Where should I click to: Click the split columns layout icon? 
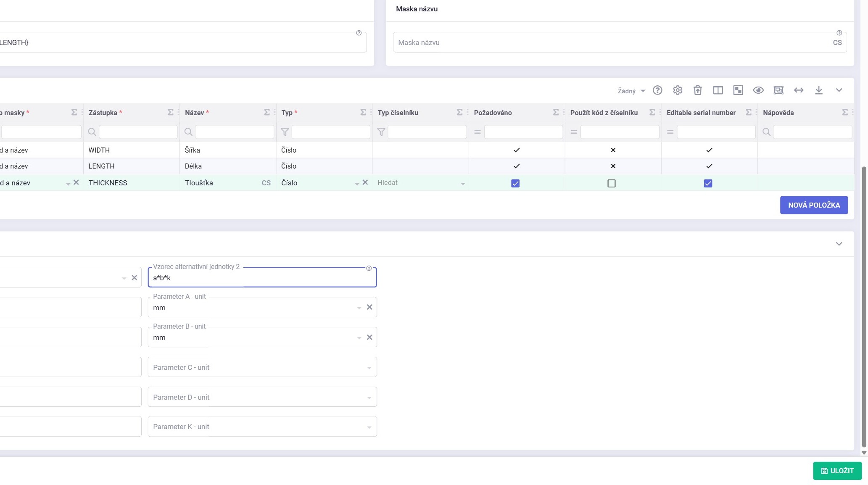(x=718, y=90)
